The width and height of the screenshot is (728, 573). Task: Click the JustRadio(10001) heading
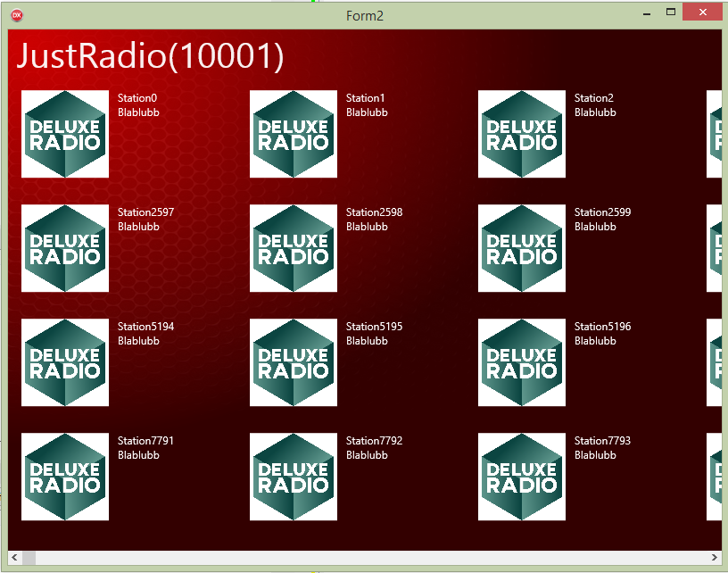[x=150, y=55]
